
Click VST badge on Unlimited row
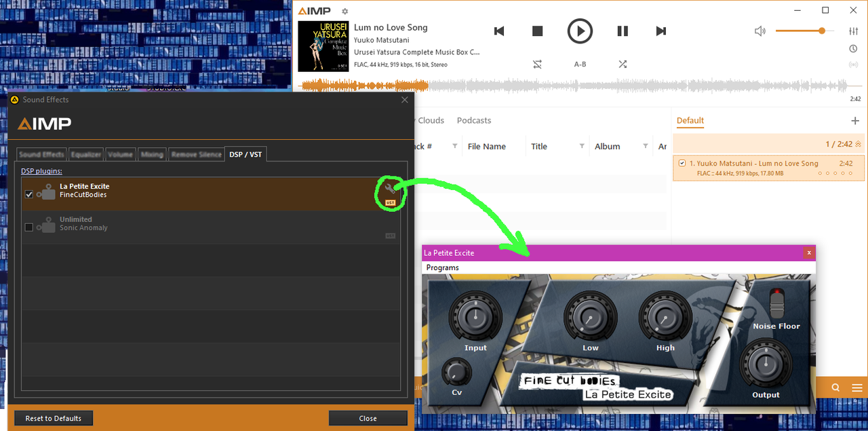[391, 236]
